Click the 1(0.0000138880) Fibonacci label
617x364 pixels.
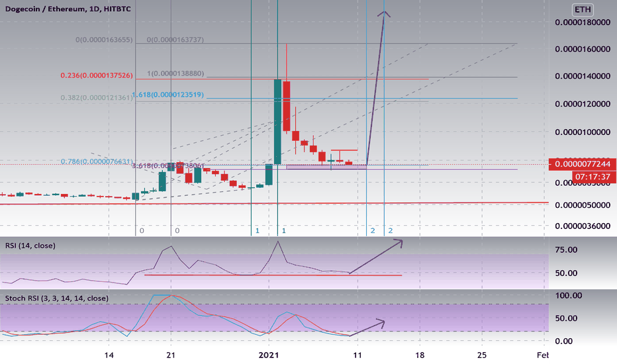click(x=175, y=73)
